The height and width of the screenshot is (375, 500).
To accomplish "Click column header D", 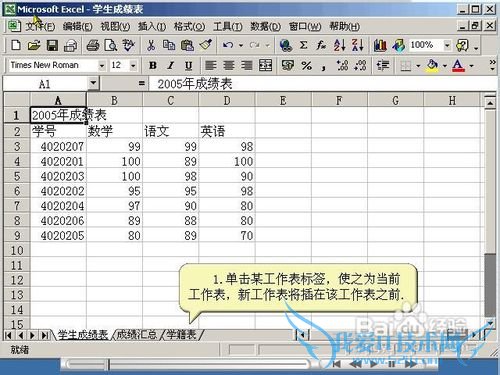I will tap(227, 100).
